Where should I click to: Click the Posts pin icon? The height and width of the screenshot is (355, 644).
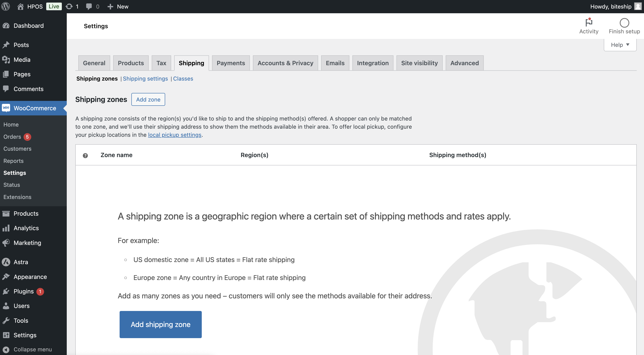coord(6,45)
